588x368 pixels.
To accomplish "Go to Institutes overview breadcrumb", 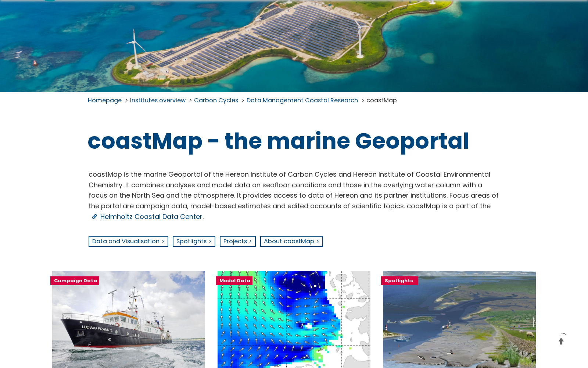I will coord(158,100).
